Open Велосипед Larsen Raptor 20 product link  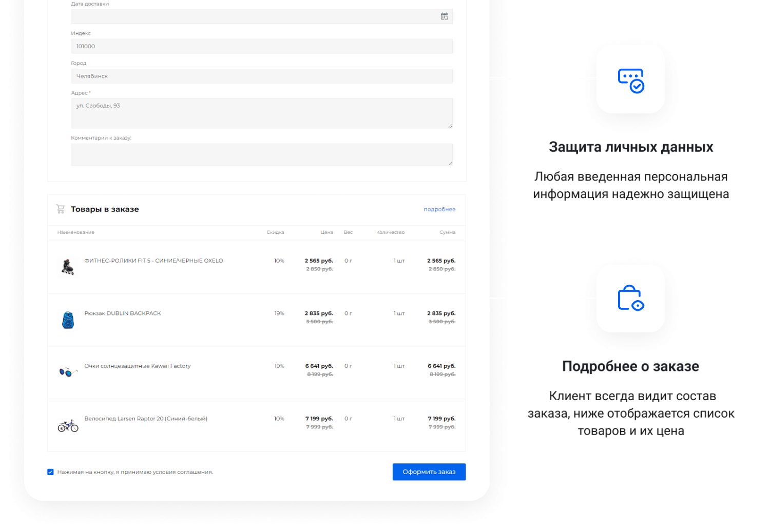tap(146, 419)
